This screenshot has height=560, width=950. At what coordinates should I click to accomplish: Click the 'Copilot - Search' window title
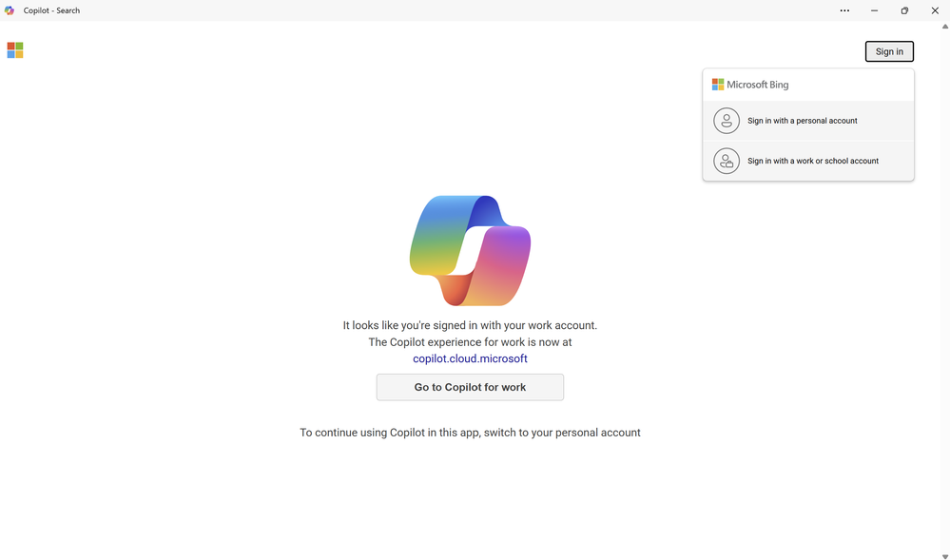[51, 10]
